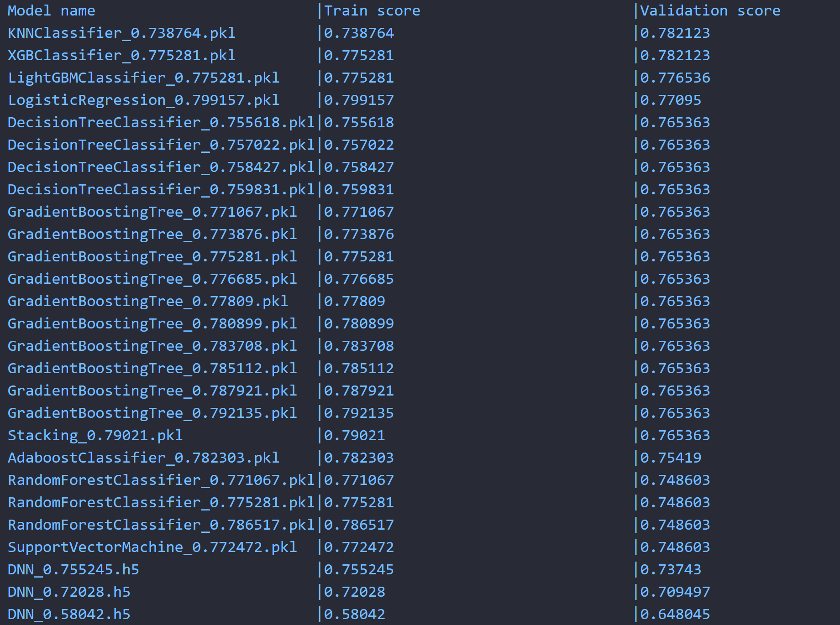840x625 pixels.
Task: Select file name DecisionTreeClassifier_0.757022.pkl
Action: (161, 145)
